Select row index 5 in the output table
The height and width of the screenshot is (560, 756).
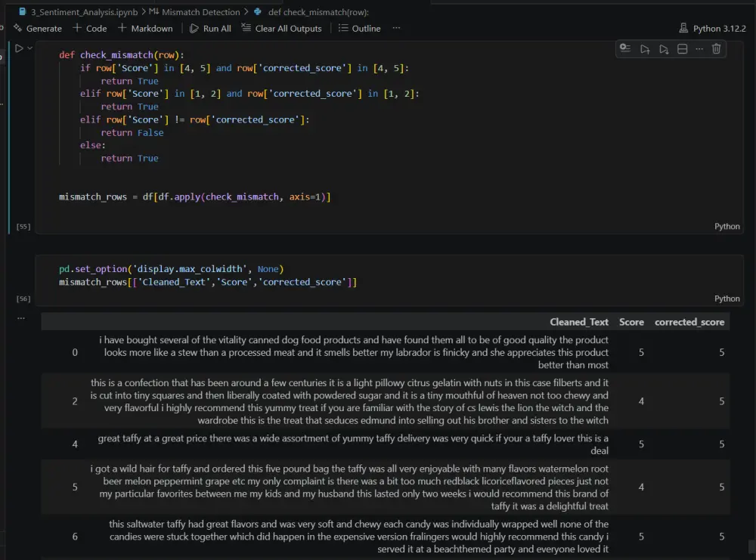pyautogui.click(x=75, y=487)
